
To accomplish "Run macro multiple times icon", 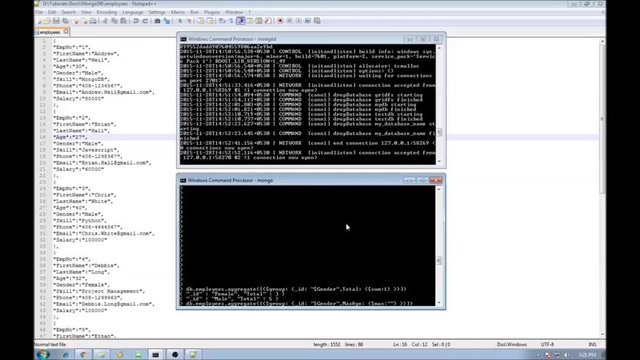I will click(x=307, y=21).
